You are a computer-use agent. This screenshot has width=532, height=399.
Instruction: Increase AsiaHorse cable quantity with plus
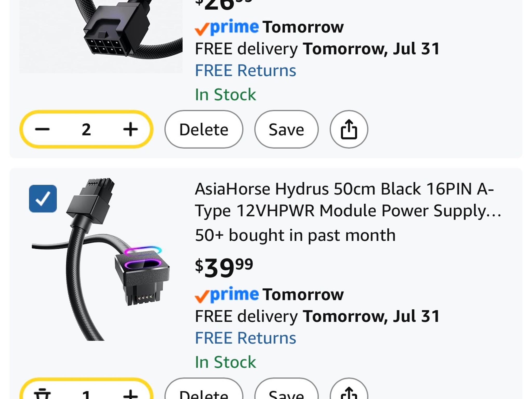[130, 394]
